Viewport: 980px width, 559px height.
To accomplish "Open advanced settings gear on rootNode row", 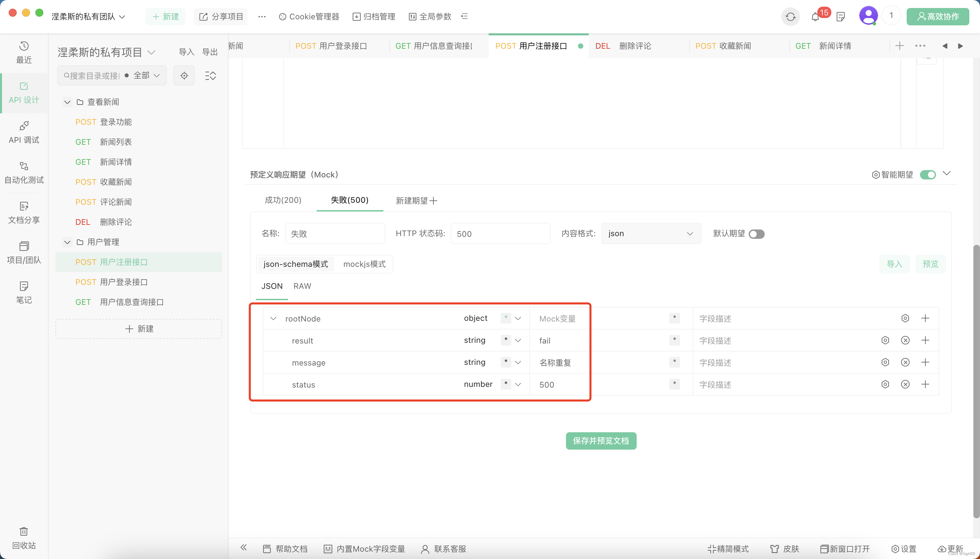I will tap(905, 318).
